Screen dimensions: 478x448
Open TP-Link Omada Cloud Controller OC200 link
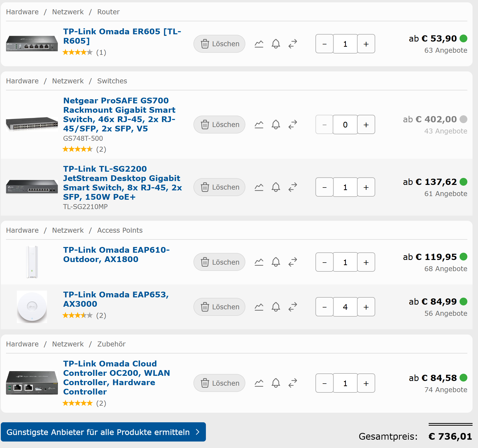tap(116, 377)
